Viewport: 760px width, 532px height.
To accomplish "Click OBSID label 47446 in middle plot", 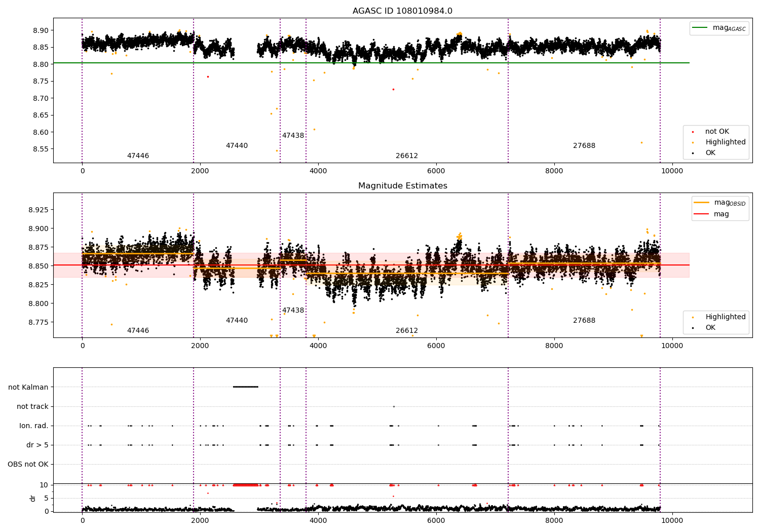I will [x=138, y=331].
